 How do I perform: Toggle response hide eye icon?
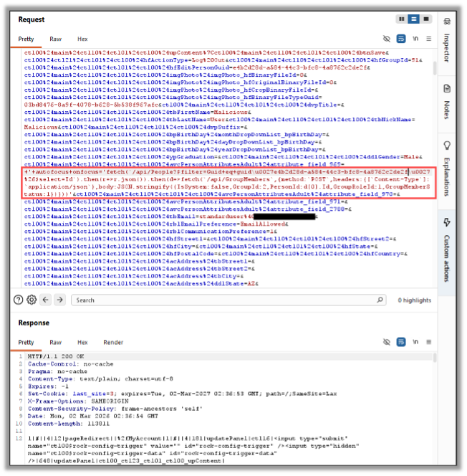[386, 342]
